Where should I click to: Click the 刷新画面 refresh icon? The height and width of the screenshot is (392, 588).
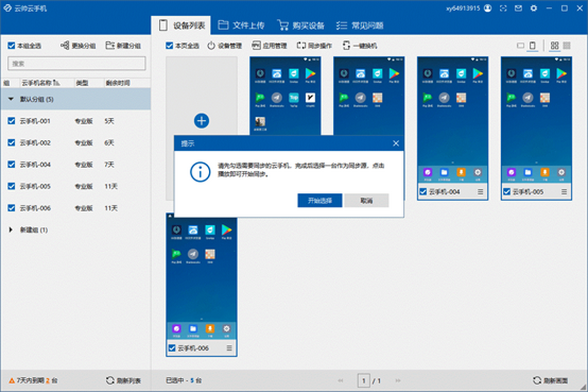[537, 380]
